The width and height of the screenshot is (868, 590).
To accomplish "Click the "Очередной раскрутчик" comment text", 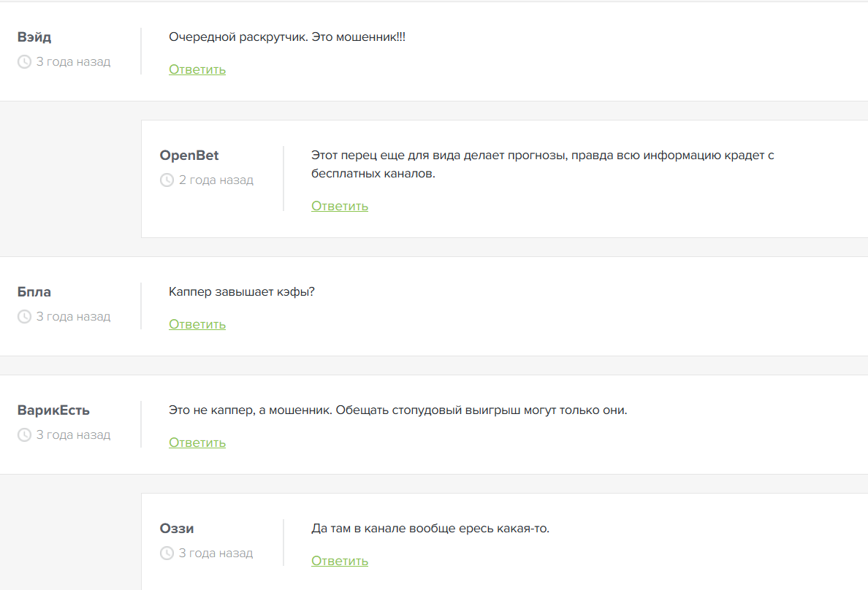I will (x=286, y=37).
